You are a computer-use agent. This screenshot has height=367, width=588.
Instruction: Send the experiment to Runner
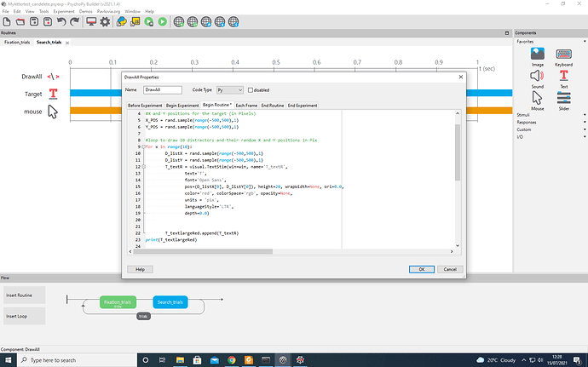[148, 22]
